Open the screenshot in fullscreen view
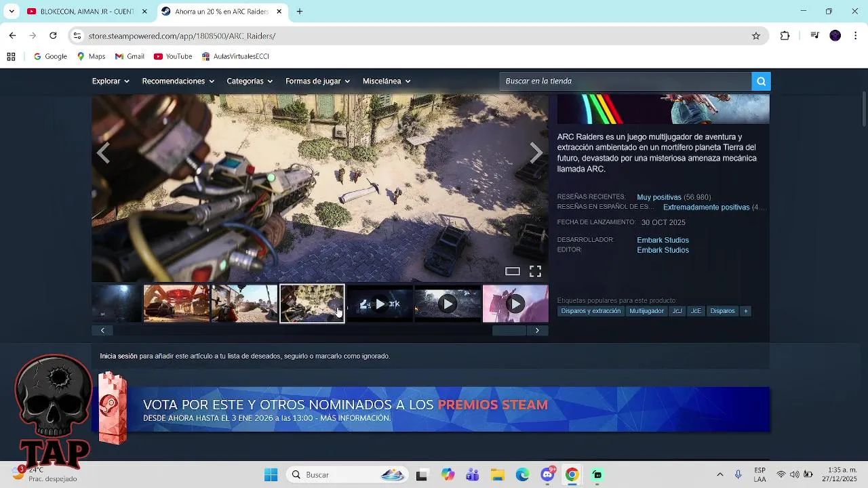The width and height of the screenshot is (868, 488). click(535, 272)
